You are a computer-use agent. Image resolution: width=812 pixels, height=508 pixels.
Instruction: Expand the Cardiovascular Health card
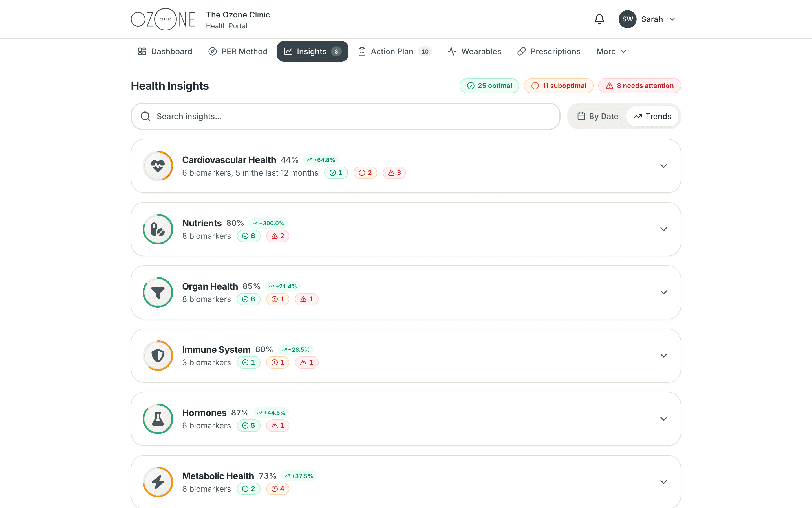click(x=663, y=166)
